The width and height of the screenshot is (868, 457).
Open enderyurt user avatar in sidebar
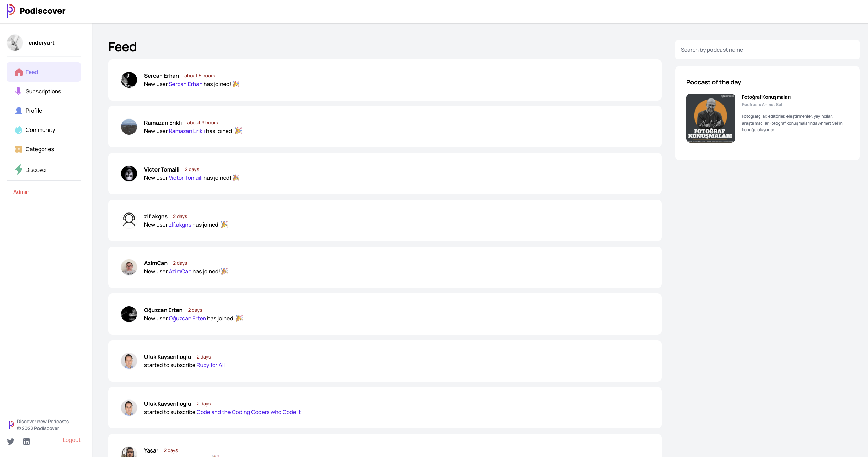15,43
